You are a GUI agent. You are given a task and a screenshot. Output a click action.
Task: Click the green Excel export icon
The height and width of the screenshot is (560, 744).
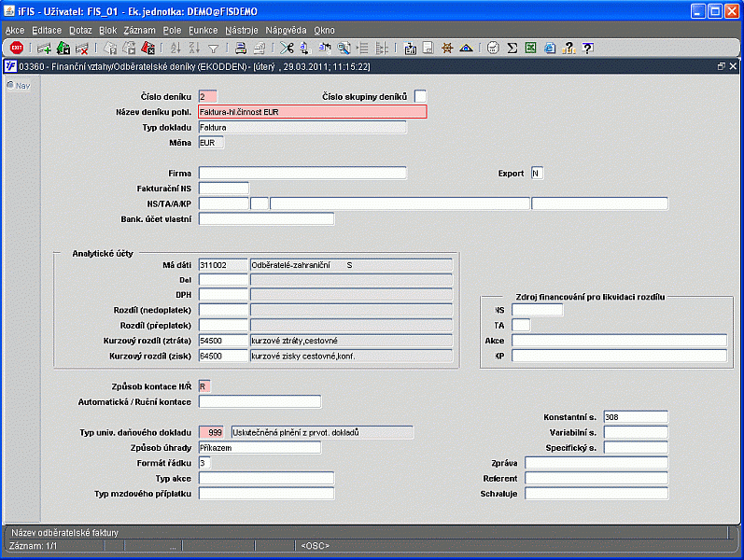[x=531, y=48]
